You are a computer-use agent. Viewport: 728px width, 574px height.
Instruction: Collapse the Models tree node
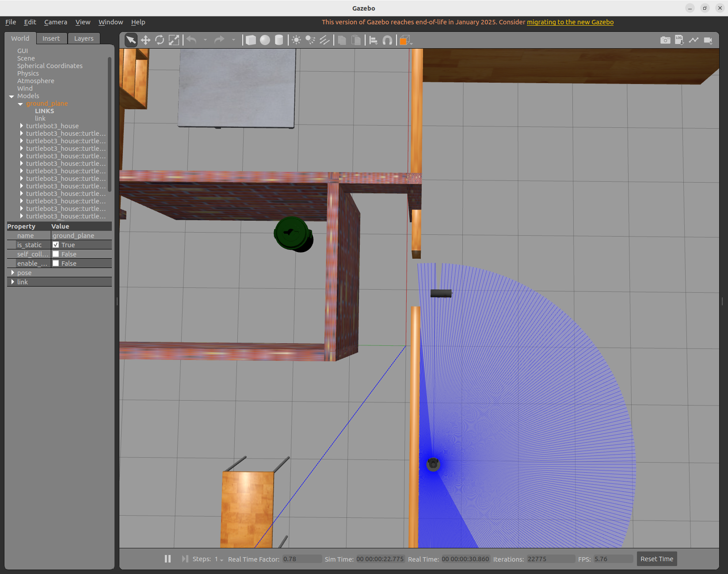pos(11,96)
